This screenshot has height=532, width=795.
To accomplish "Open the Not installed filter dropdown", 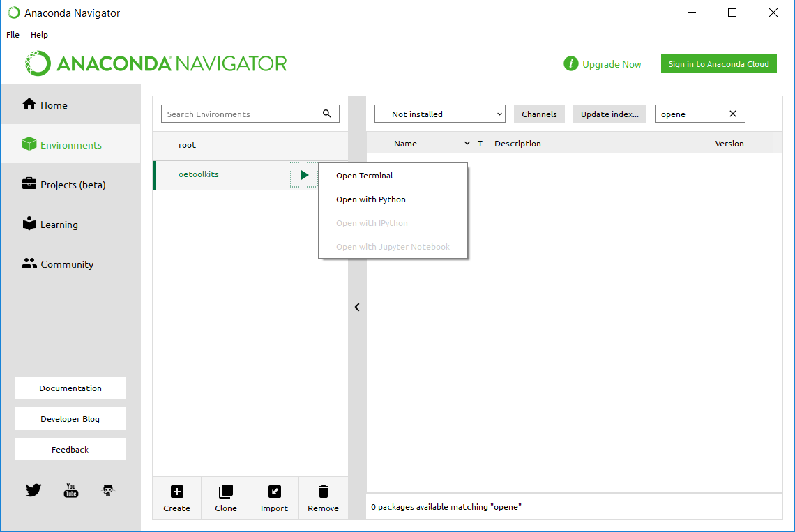I will pyautogui.click(x=439, y=114).
